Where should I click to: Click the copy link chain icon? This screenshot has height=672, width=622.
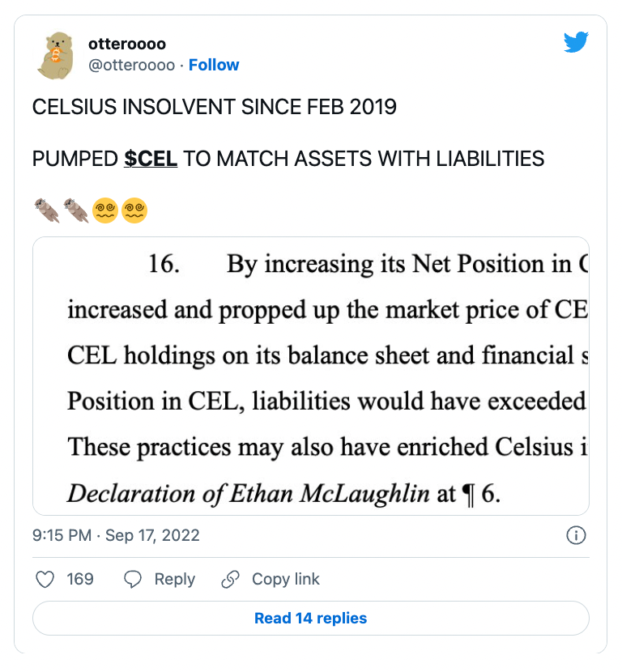tap(230, 580)
